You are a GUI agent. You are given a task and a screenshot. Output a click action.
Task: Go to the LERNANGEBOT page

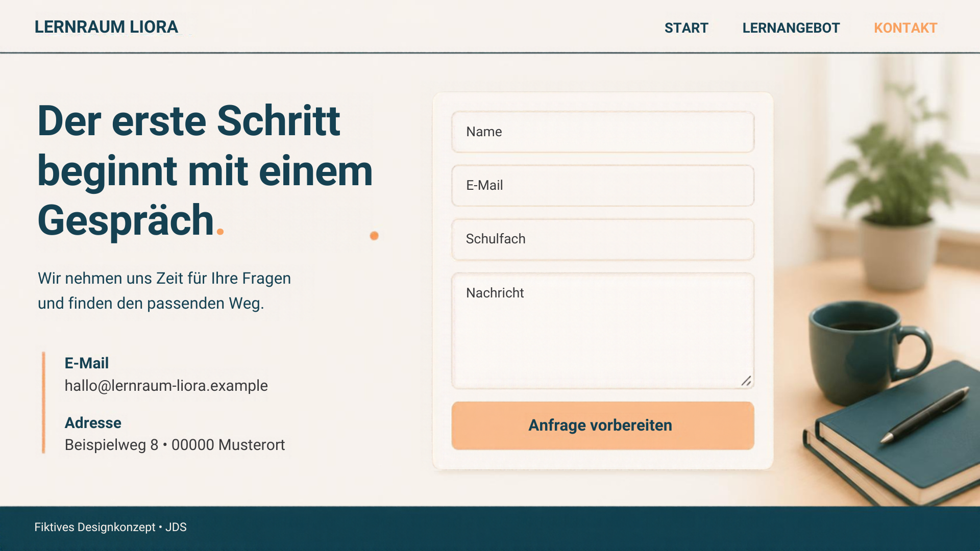[x=791, y=28]
